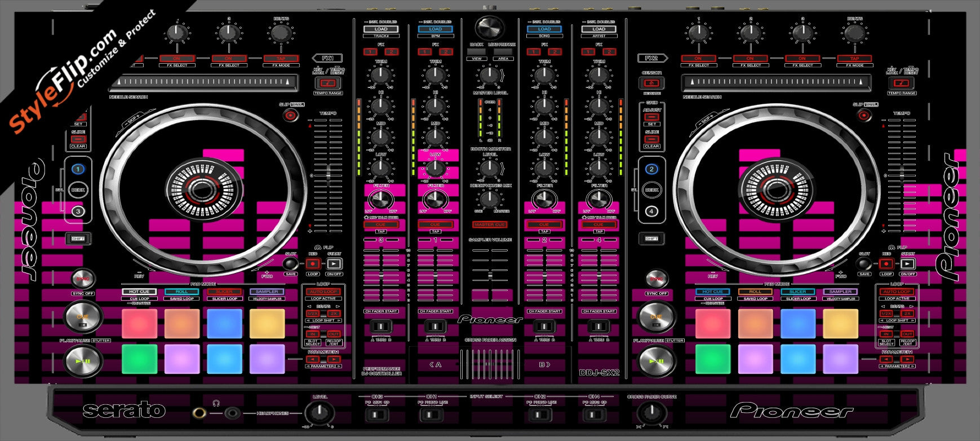Toggle channel 2 headphone CUE button
The width and height of the screenshot is (980, 441).
(544, 224)
